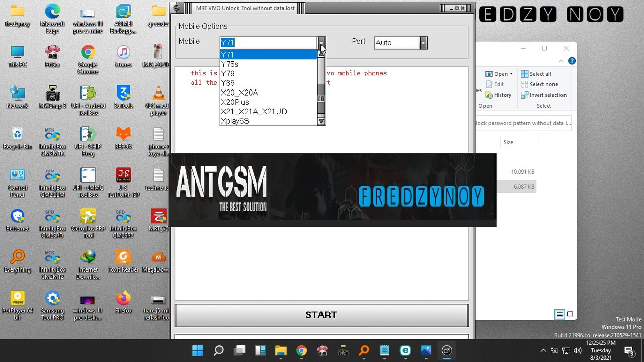Viewport: 644px width, 362px height.
Task: Open Betternet desktop shortcut
Action: [x=17, y=220]
